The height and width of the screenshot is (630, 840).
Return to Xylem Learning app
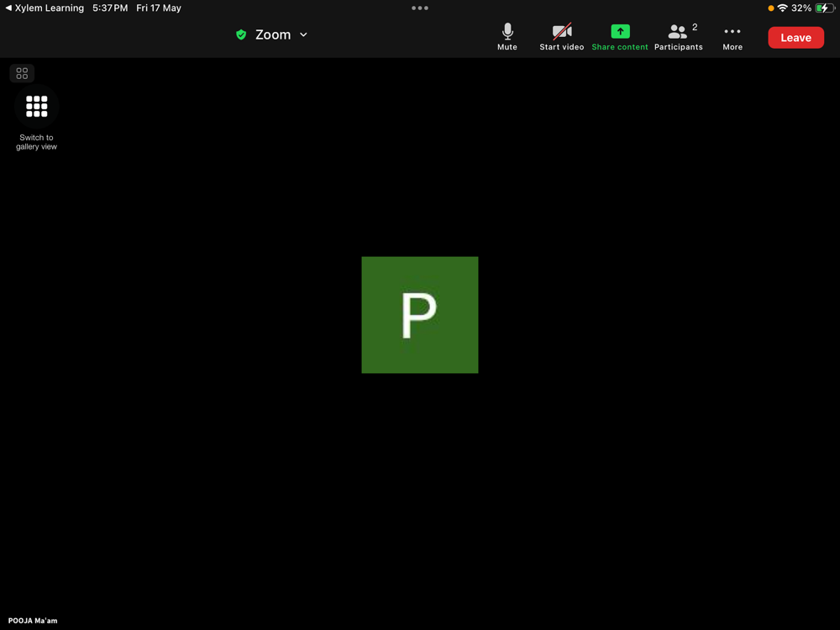click(45, 8)
